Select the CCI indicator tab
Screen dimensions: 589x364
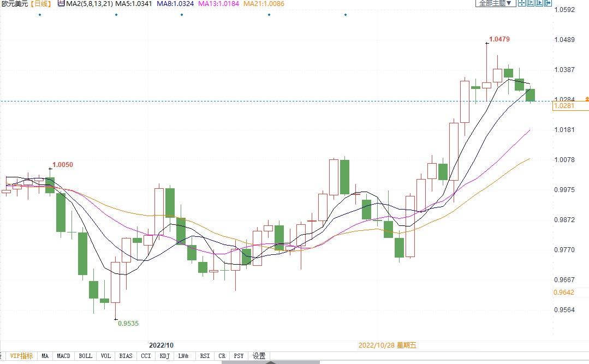point(146,356)
